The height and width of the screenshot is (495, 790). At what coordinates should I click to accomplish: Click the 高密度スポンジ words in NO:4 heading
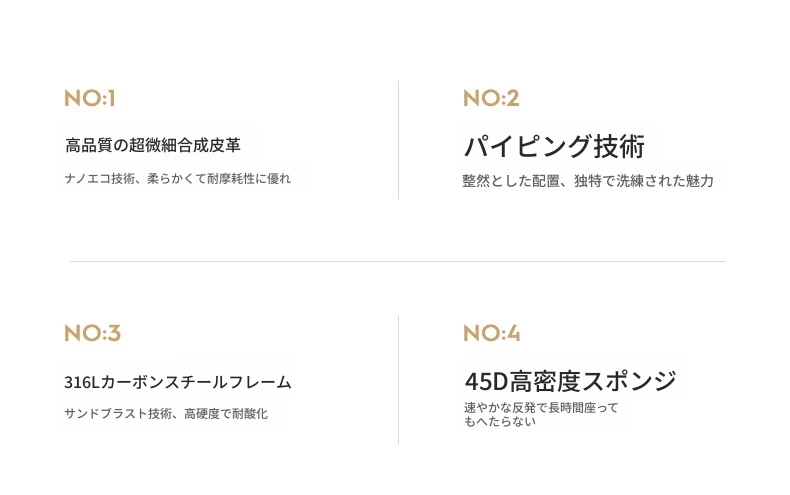click(x=593, y=381)
